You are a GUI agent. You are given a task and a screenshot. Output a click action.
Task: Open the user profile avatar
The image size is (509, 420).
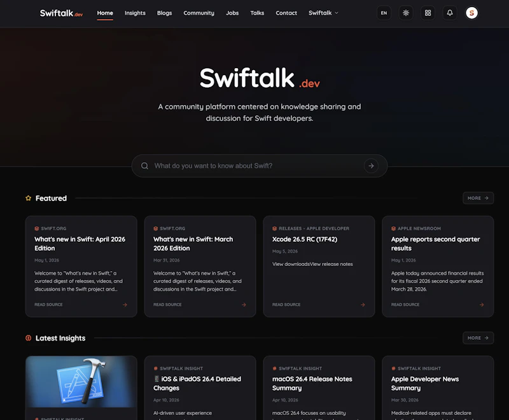[x=471, y=13]
